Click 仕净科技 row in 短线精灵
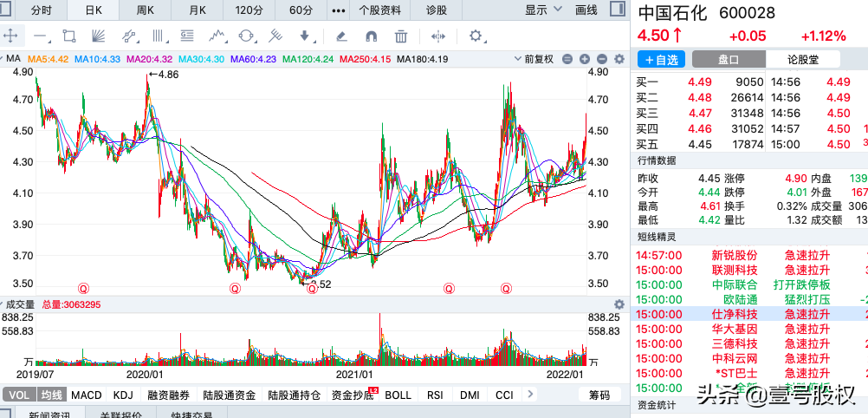 (749, 314)
